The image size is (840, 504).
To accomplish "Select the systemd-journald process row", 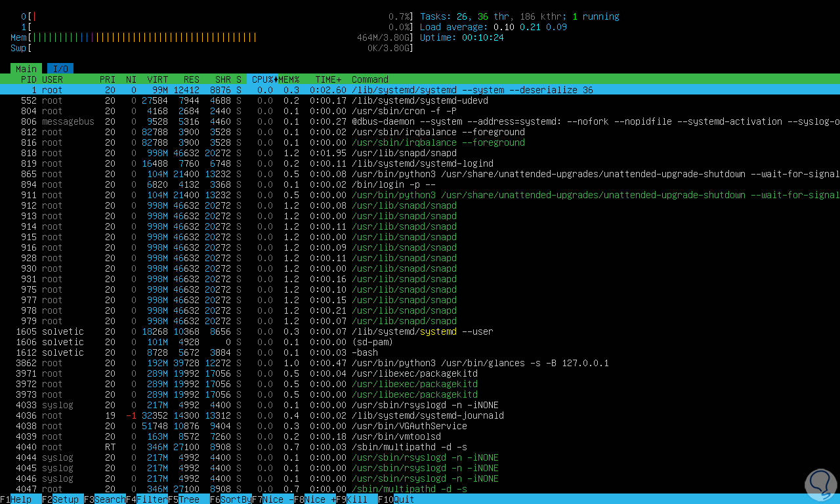I will click(420, 415).
